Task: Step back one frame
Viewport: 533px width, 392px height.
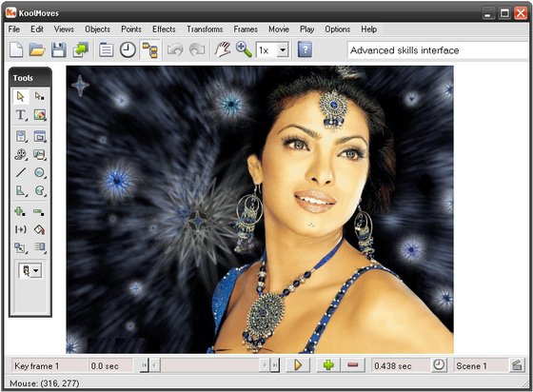Action: tap(154, 365)
